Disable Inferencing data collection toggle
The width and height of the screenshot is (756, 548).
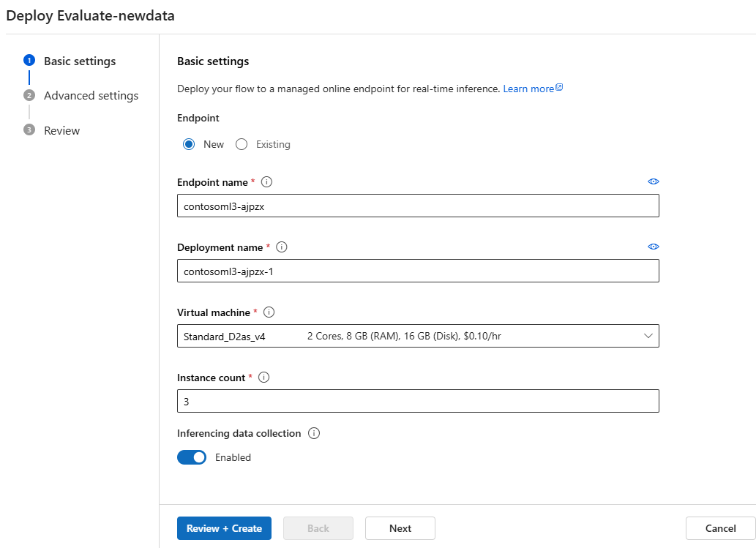click(192, 457)
